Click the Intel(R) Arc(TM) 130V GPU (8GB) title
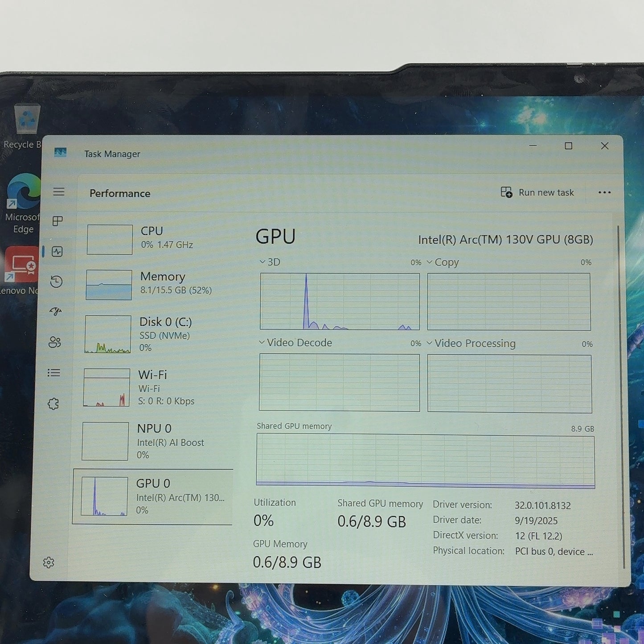 pos(505,240)
